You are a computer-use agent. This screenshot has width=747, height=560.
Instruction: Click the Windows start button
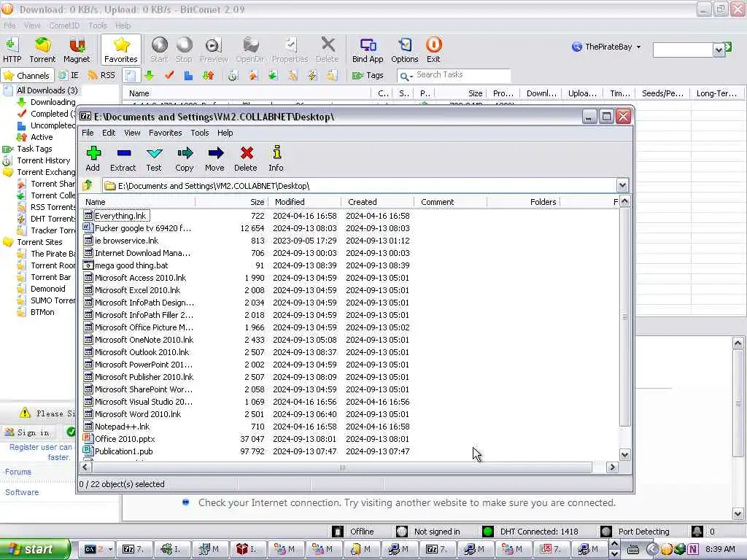coord(35,549)
